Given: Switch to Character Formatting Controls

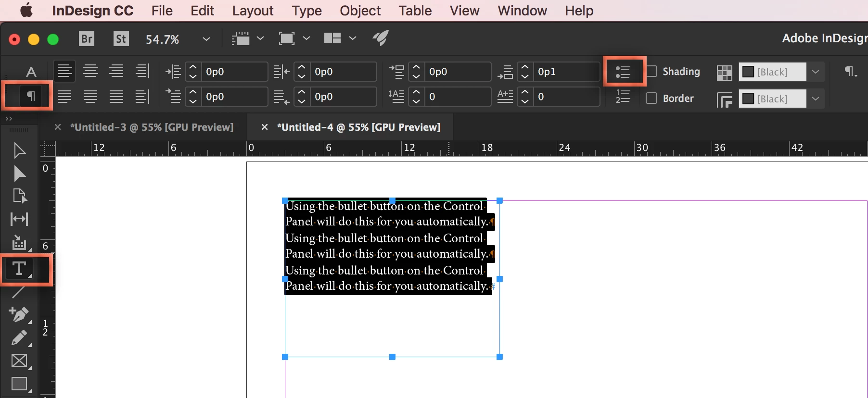Looking at the screenshot, I should pos(31,72).
